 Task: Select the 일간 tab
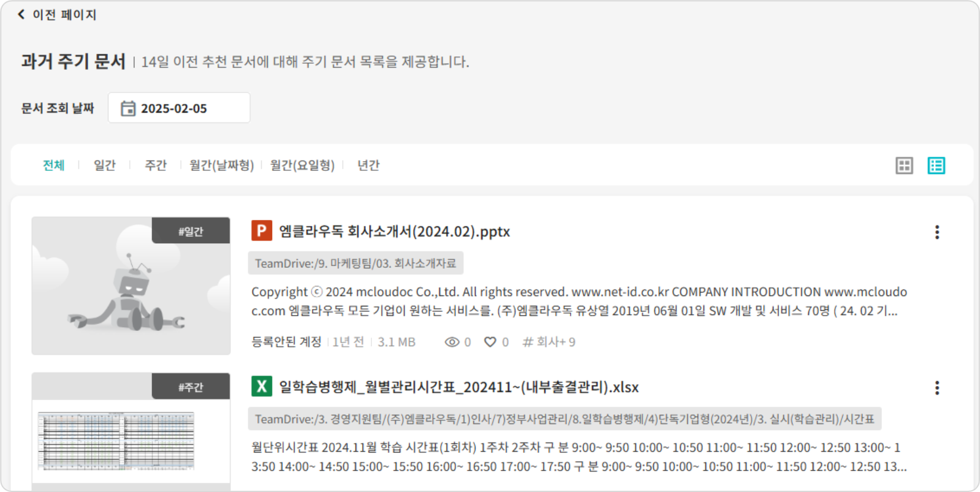[x=104, y=165]
